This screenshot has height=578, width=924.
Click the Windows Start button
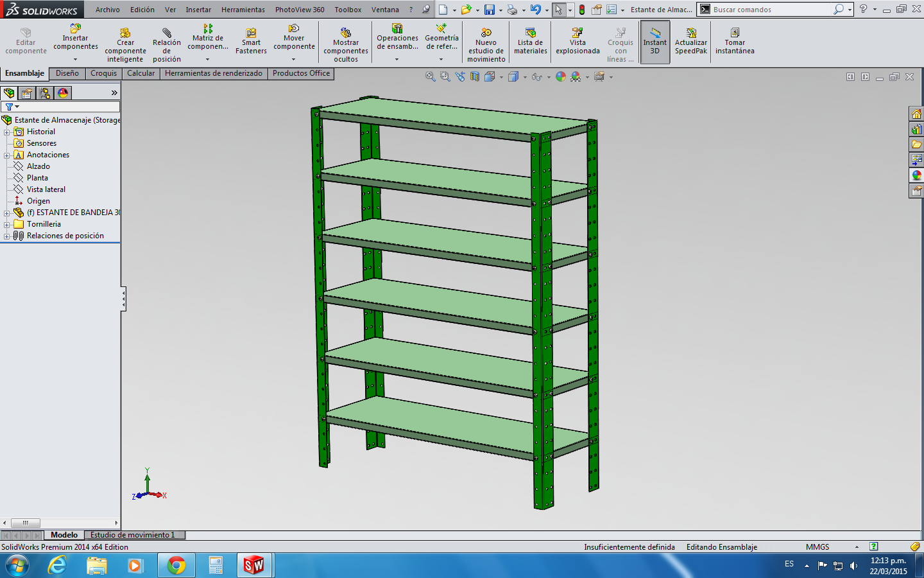(17, 566)
